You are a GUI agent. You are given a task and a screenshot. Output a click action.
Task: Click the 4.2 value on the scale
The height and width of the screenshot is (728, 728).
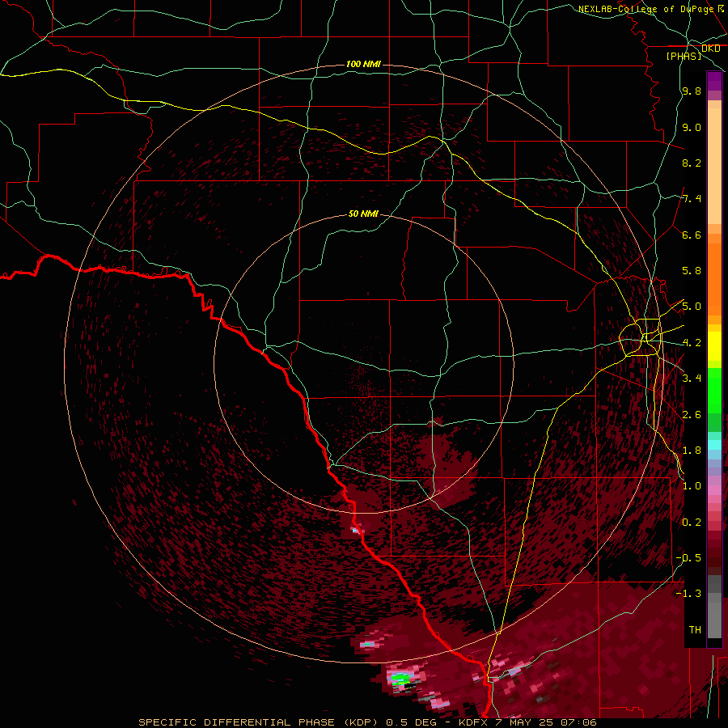click(692, 343)
